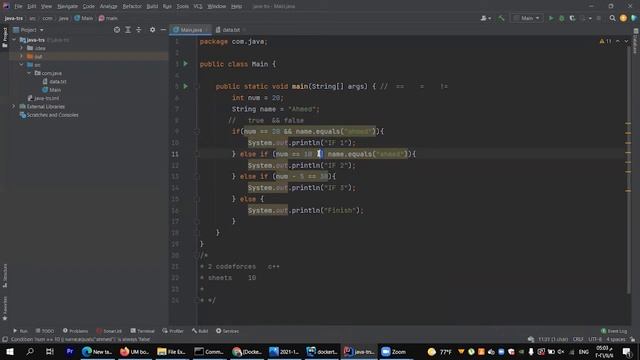Open the Navigate menu
Image resolution: width=640 pixels, height=360 pixels.
[x=67, y=7]
